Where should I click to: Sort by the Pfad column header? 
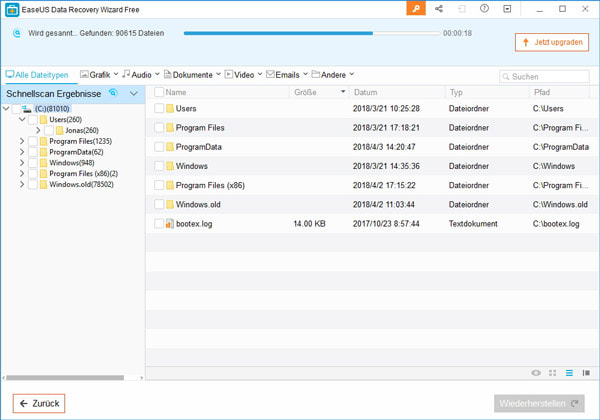[x=559, y=92]
